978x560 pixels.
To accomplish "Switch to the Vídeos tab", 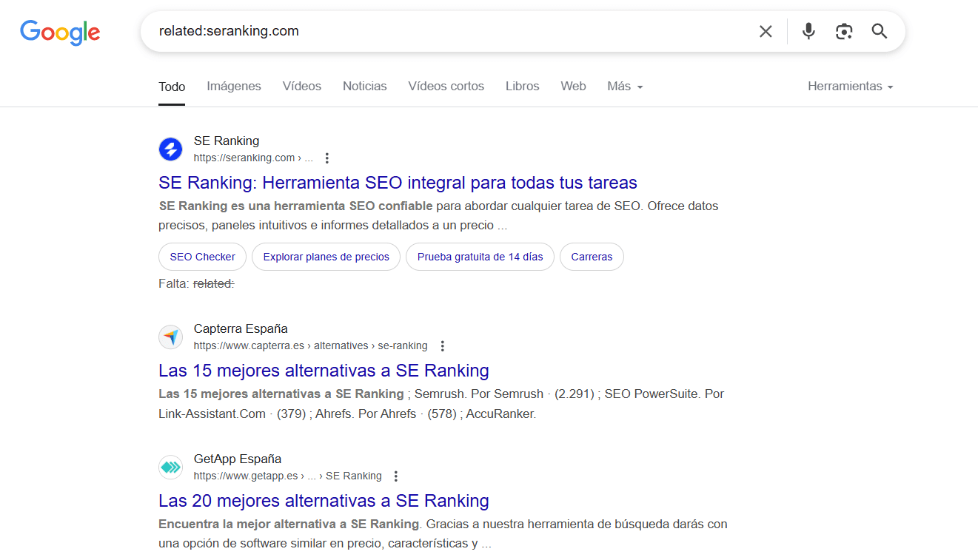I will pyautogui.click(x=302, y=87).
